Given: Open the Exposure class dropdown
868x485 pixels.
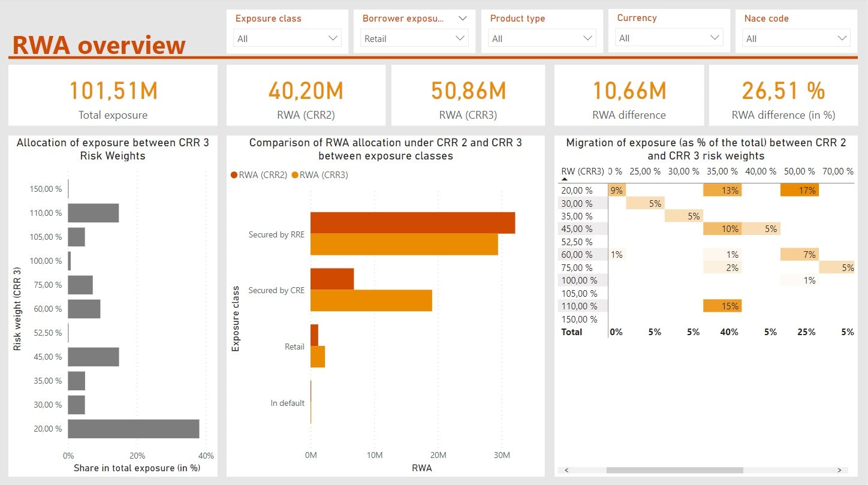Looking at the screenshot, I should [288, 38].
